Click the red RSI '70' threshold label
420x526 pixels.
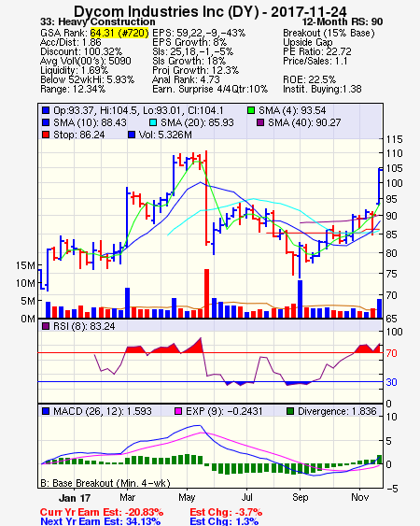391,353
